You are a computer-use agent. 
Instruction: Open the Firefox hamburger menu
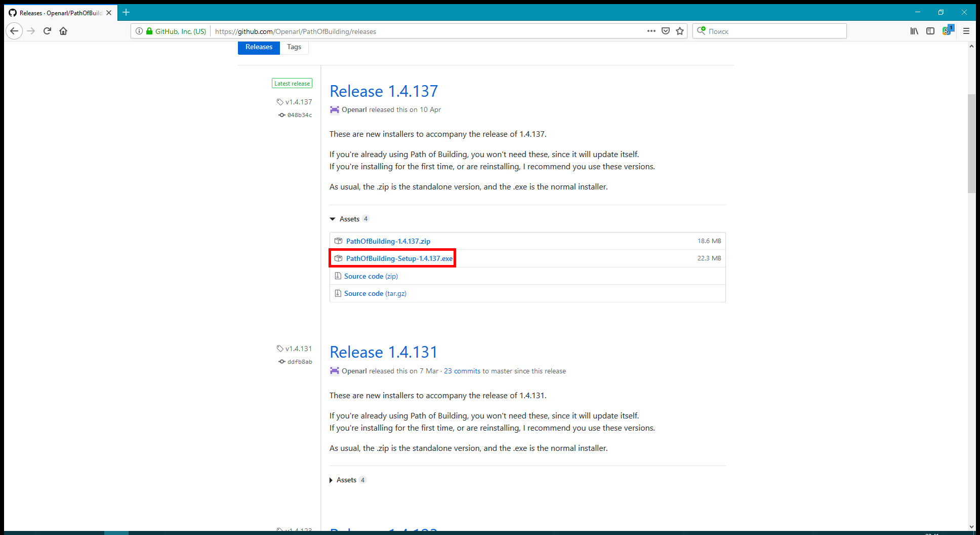[966, 31]
